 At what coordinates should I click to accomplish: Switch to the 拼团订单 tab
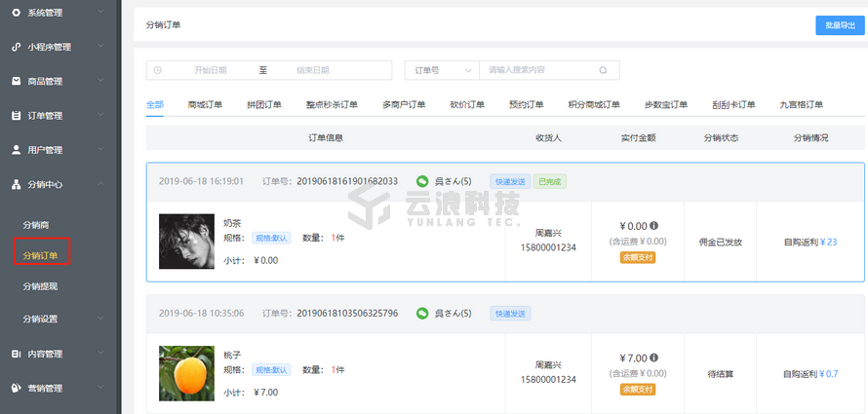[263, 104]
